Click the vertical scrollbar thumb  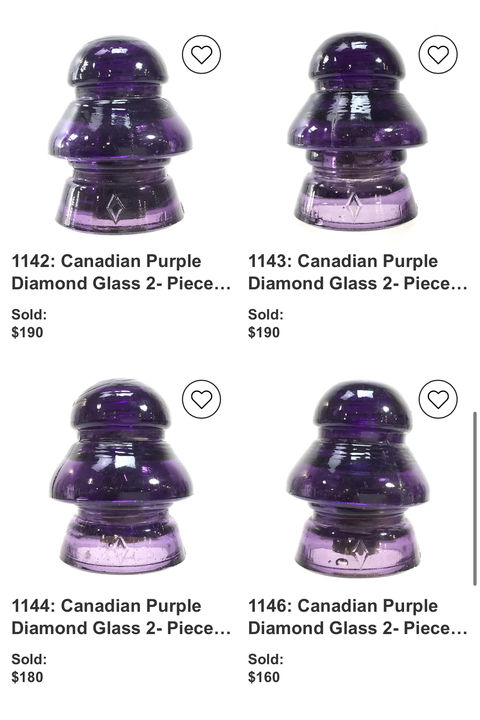click(474, 499)
